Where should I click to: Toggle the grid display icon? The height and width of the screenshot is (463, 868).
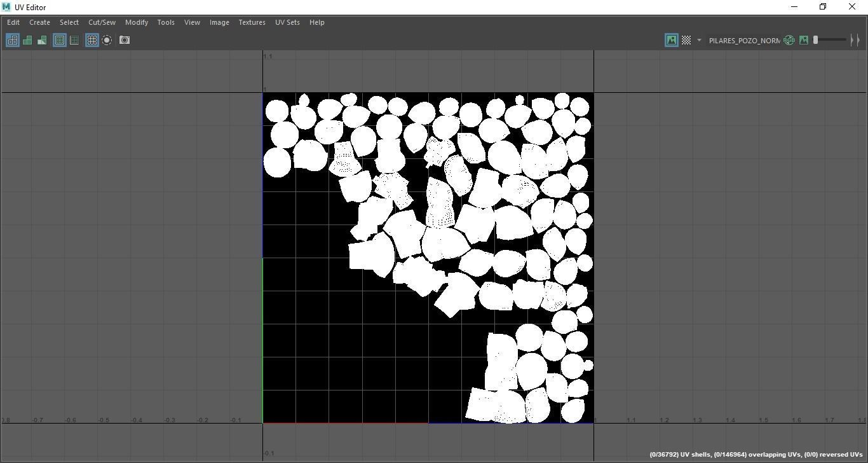pos(92,40)
